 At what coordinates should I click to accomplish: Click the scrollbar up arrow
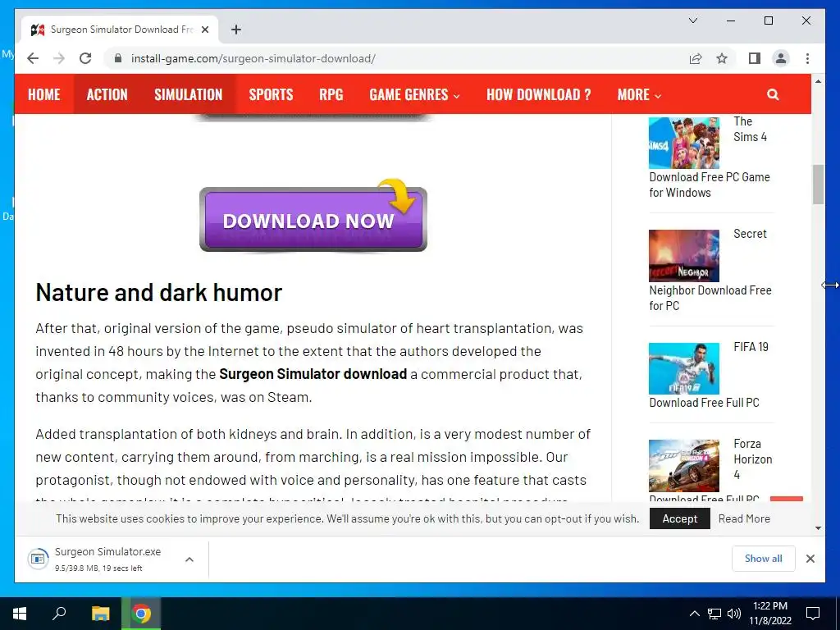(818, 81)
